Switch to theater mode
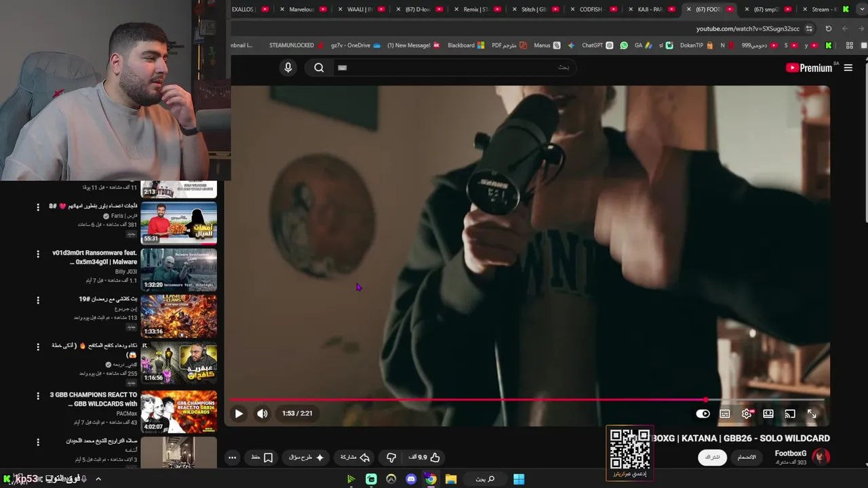The width and height of the screenshot is (868, 488). 768,413
